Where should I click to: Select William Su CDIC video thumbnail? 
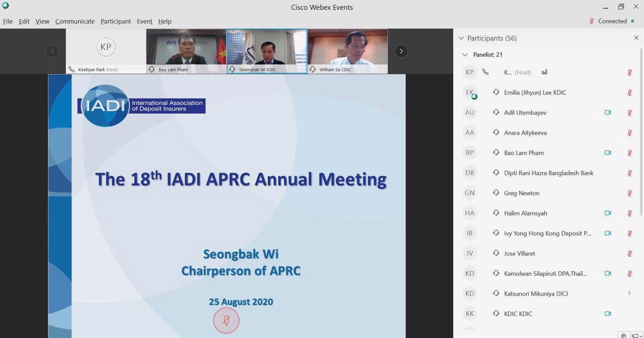point(348,51)
